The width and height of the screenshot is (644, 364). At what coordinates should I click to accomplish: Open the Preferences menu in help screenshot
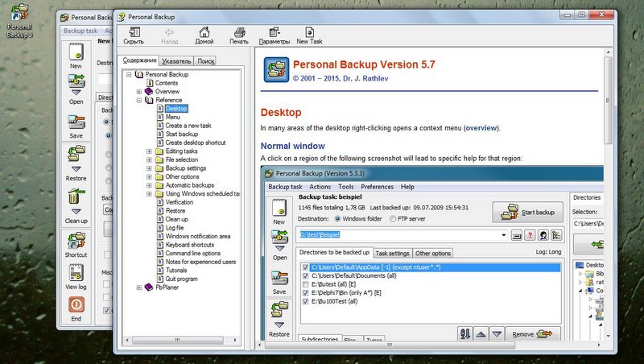click(377, 187)
